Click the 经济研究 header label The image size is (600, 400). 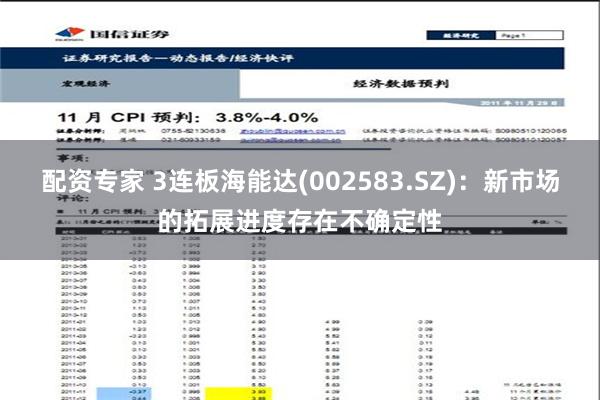point(461,36)
